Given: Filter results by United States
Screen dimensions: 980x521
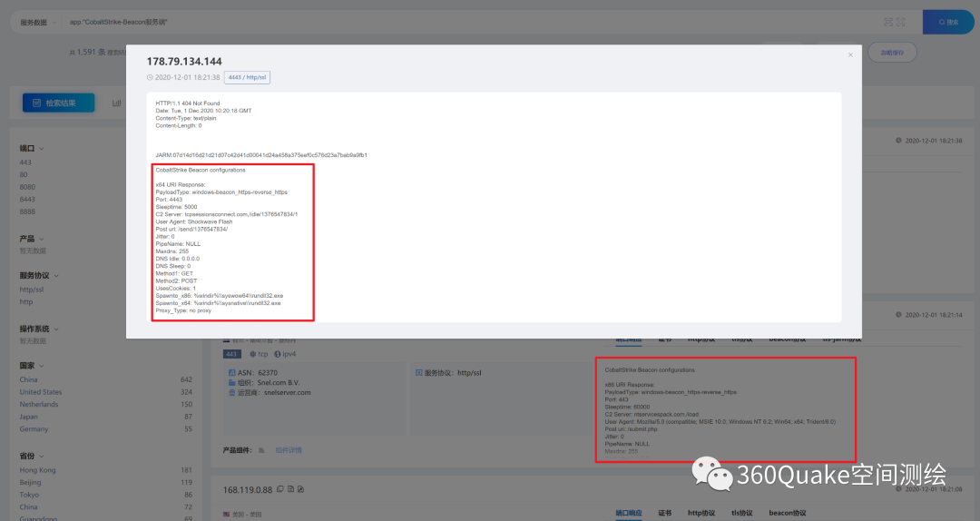Looking at the screenshot, I should pos(41,392).
